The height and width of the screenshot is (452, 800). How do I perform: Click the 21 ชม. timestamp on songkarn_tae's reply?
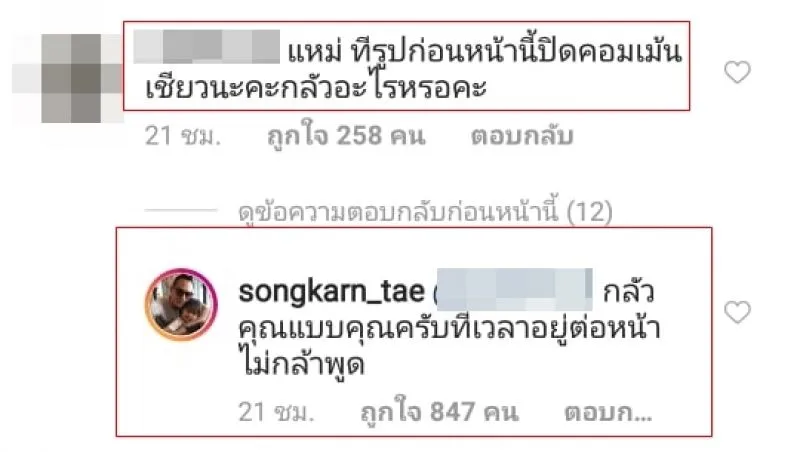click(x=276, y=412)
